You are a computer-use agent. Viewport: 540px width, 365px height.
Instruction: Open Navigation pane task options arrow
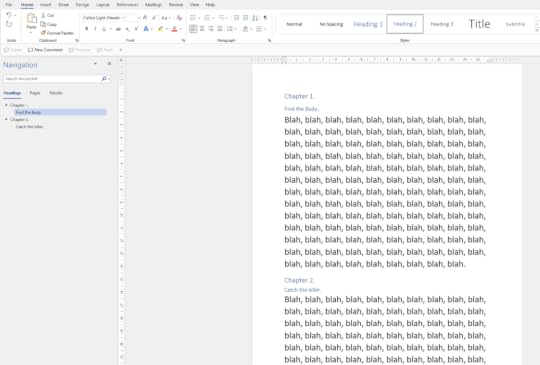pyautogui.click(x=95, y=64)
